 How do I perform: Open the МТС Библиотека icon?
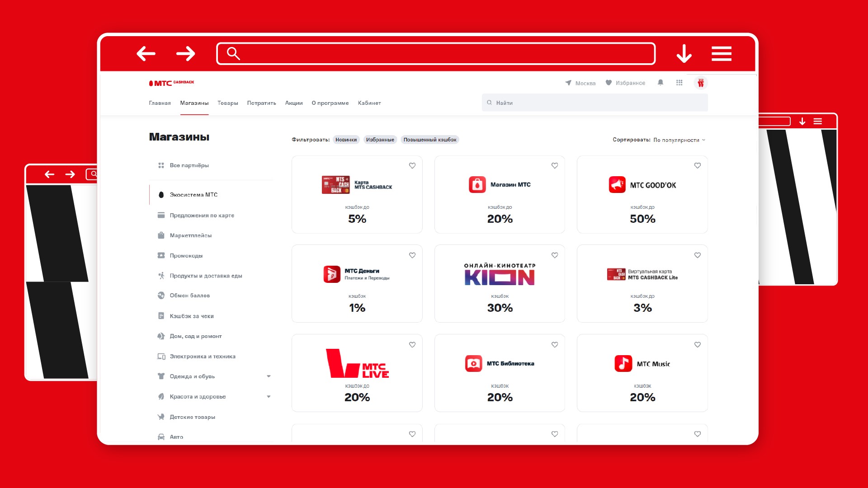pyautogui.click(x=473, y=363)
